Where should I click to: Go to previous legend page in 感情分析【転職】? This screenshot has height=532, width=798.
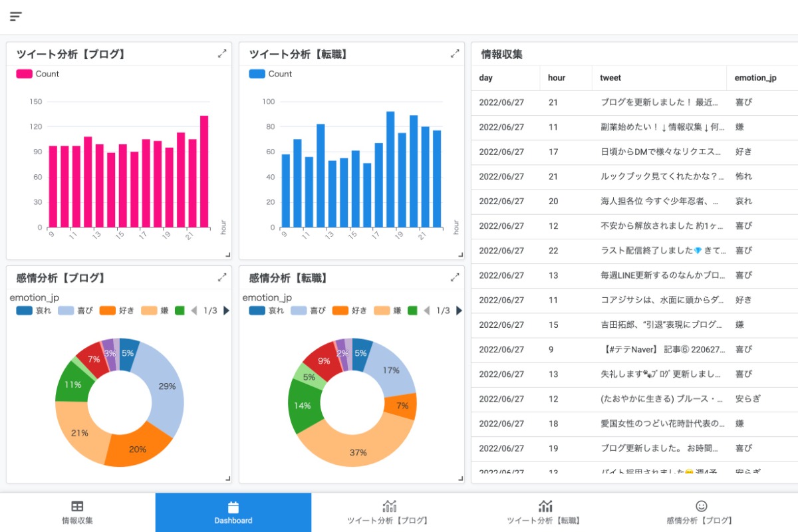(427, 311)
